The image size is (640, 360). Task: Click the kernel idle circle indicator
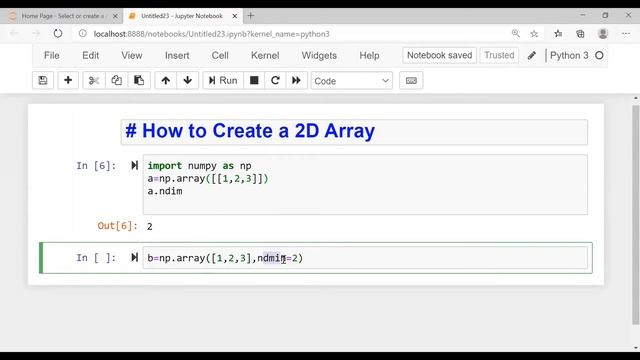(x=599, y=56)
